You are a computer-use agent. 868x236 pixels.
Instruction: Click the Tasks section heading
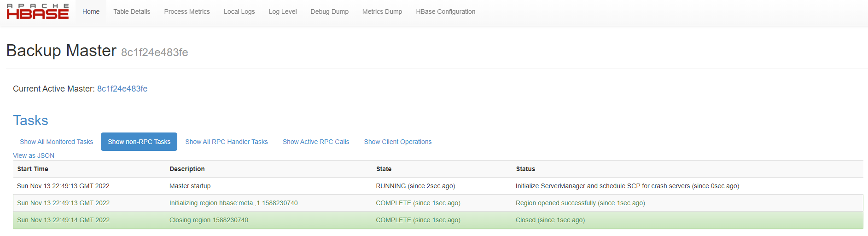tap(30, 121)
